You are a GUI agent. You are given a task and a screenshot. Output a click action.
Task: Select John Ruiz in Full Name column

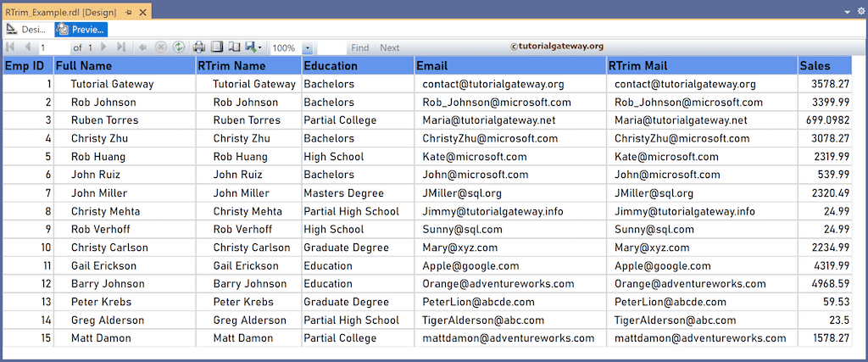point(96,175)
